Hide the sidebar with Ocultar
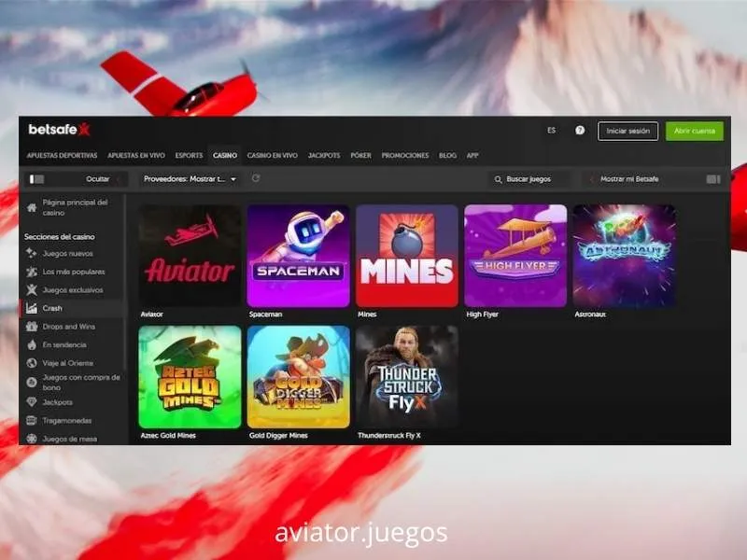This screenshot has width=747, height=560. [98, 179]
